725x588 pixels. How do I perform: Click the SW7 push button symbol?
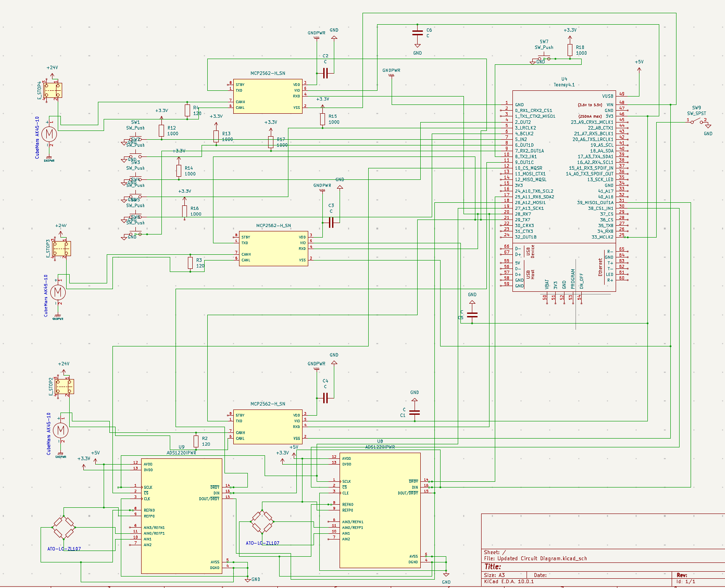pyautogui.click(x=544, y=57)
